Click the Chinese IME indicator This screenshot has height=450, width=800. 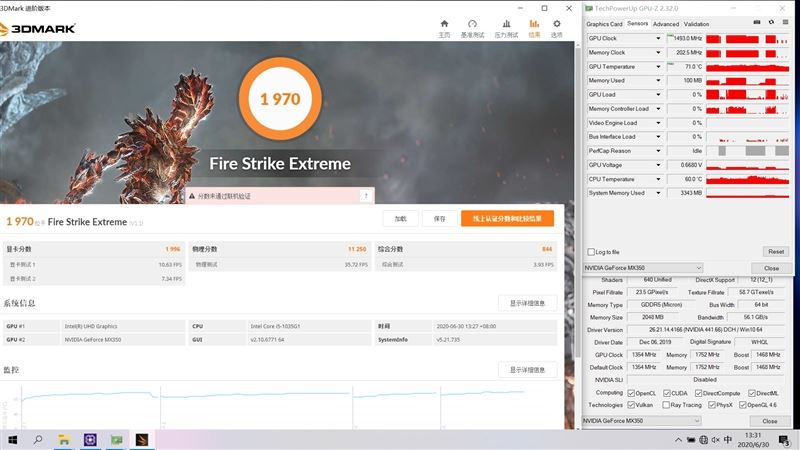pos(728,440)
